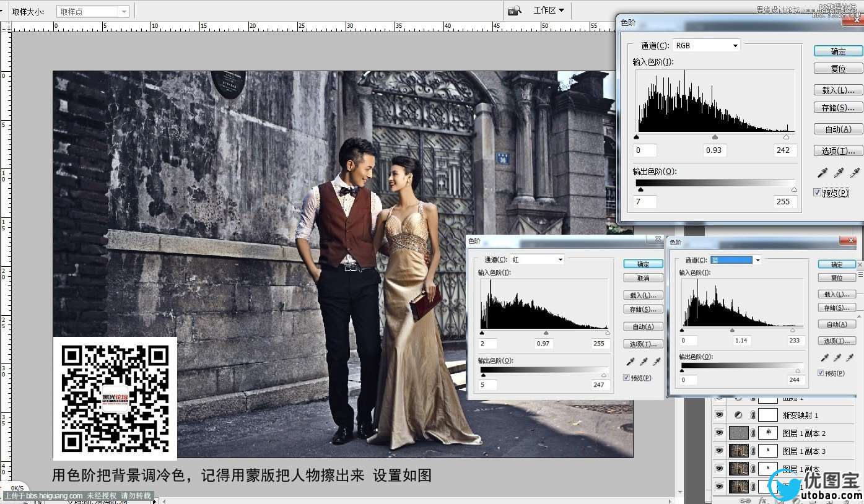Click RGB input midtone gray slider handle
This screenshot has width=864, height=504.
click(x=715, y=137)
